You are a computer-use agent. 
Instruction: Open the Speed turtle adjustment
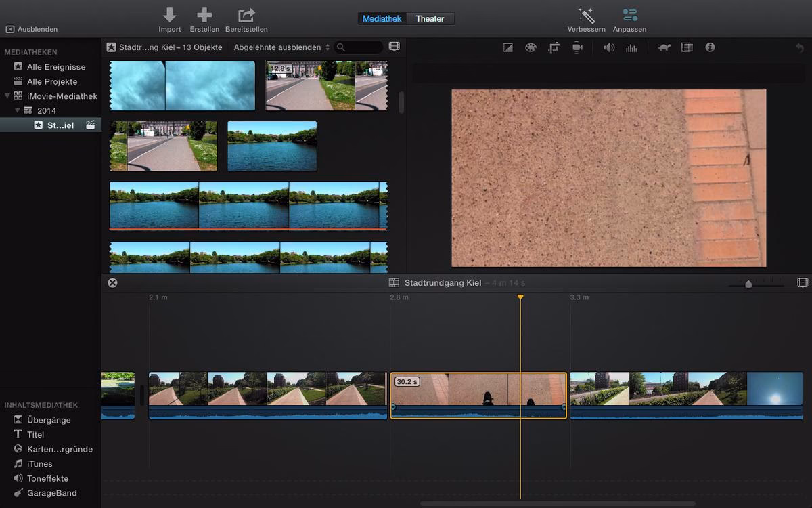click(664, 47)
